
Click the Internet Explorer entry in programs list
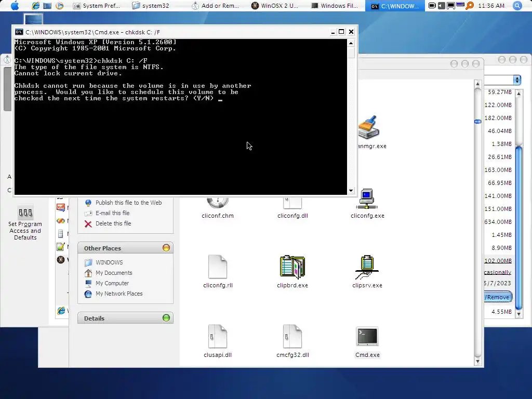click(61, 310)
